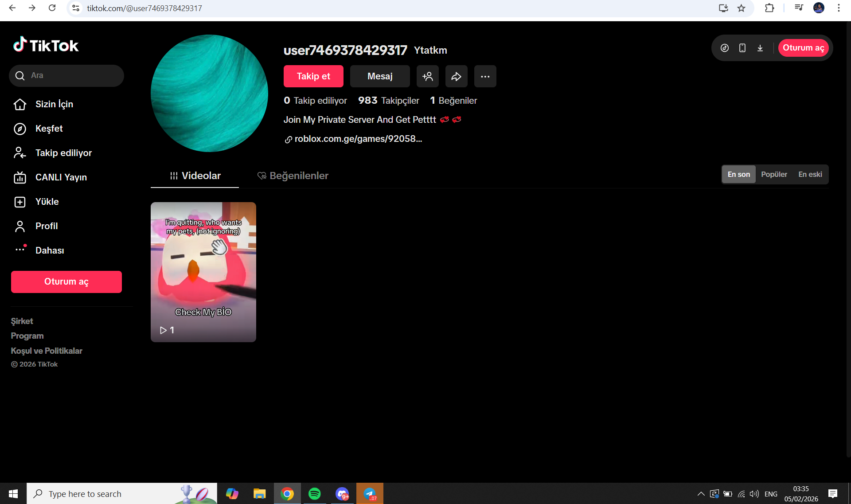This screenshot has height=504, width=851.
Task: Follow user with Takip et button
Action: (313, 76)
